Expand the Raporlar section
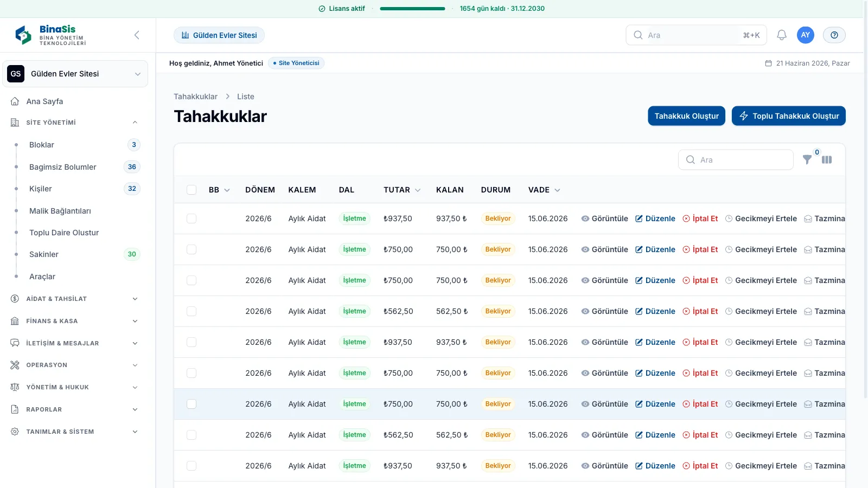 click(135, 409)
